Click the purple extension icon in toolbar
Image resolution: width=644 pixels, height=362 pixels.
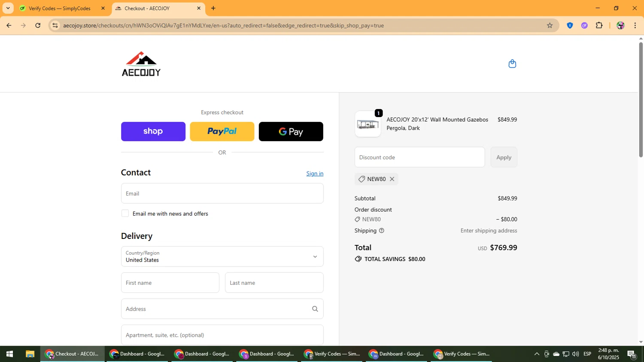(584, 25)
